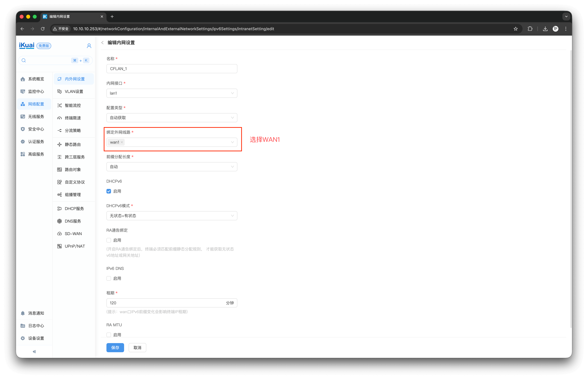Click the back arrow beside 编辑内网设置
Screen dimensions: 588x379
pos(102,43)
